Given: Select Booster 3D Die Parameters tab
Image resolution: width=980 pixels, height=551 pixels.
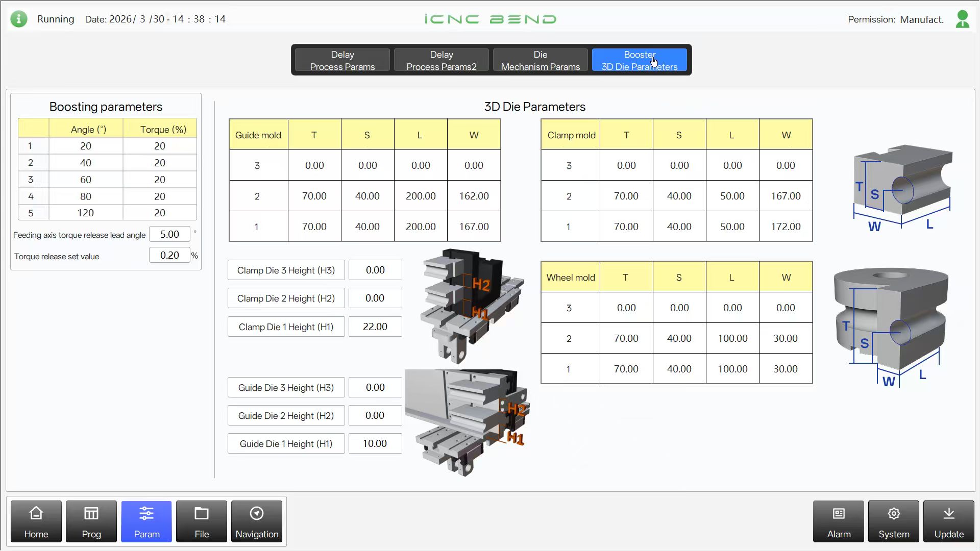Looking at the screenshot, I should click(x=640, y=60).
